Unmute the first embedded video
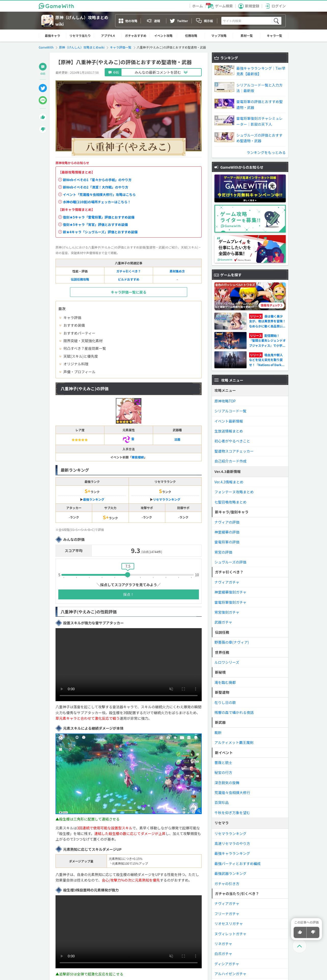The image size is (327, 980). (171, 689)
